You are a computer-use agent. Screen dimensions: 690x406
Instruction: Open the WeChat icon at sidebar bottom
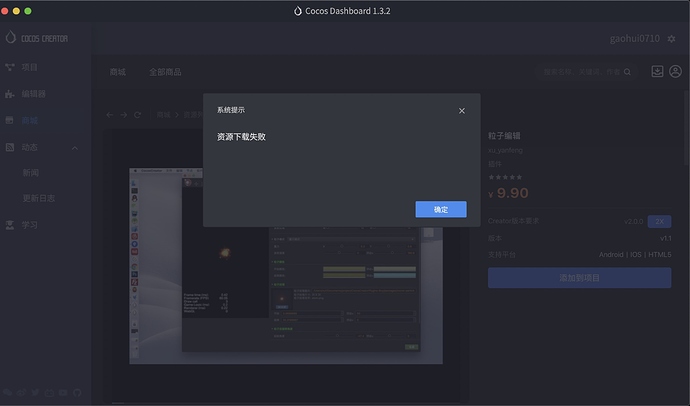tap(7, 392)
